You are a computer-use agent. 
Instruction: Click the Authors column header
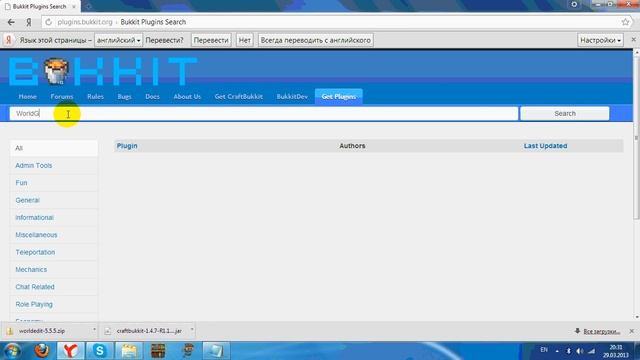click(352, 146)
